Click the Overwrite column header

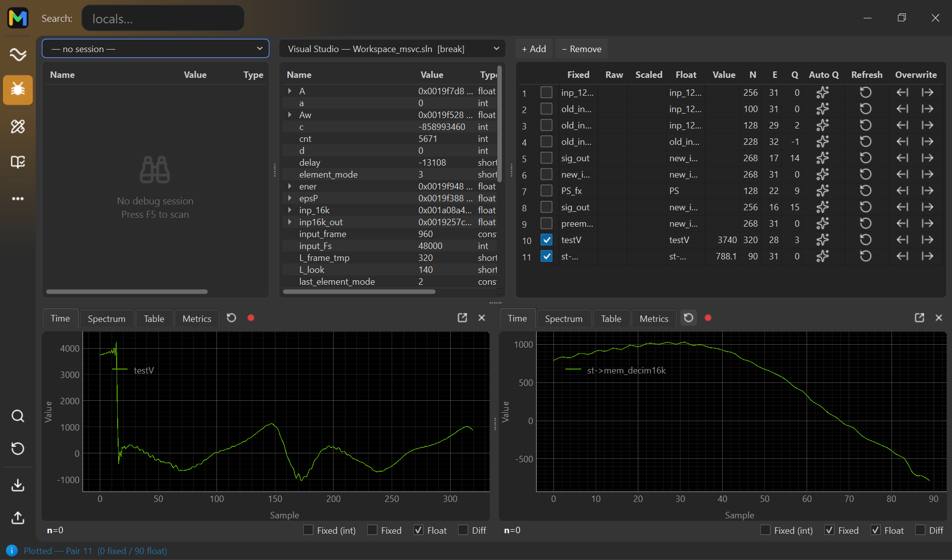pyautogui.click(x=916, y=74)
